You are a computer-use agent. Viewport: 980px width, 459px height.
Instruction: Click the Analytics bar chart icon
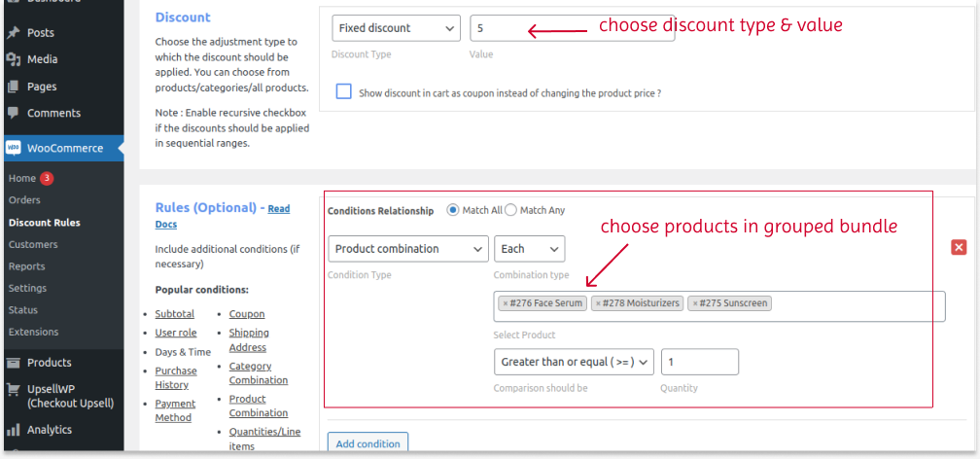pos(14,430)
